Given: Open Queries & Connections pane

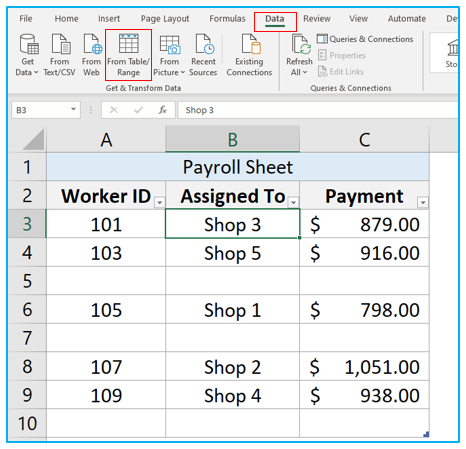Looking at the screenshot, I should (x=365, y=39).
